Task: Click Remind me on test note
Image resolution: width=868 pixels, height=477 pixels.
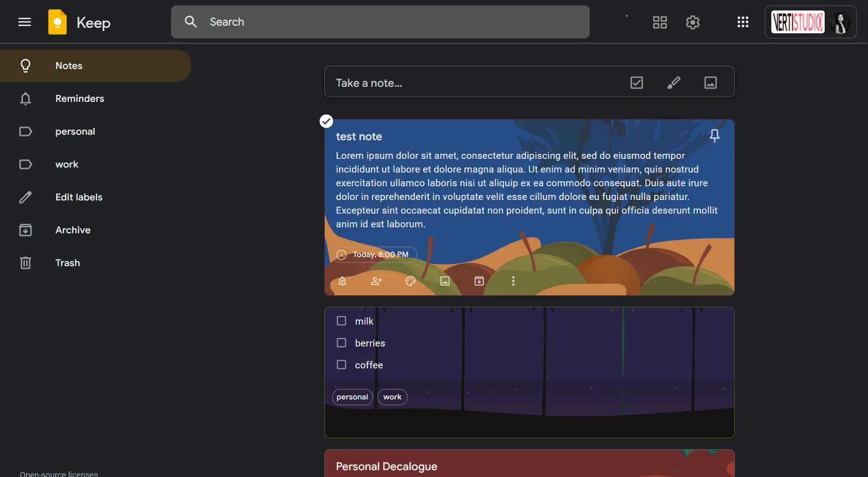Action: [342, 281]
